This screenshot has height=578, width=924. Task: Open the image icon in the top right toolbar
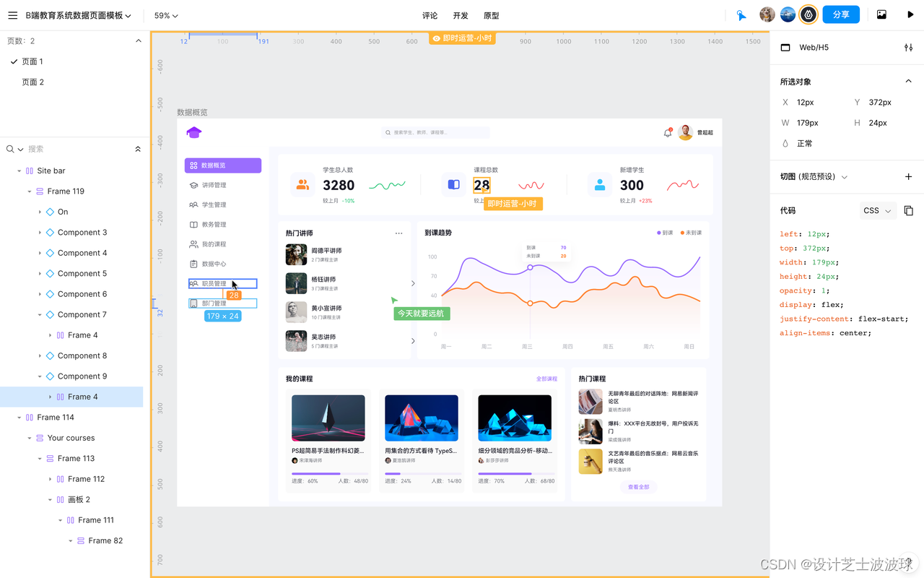(881, 14)
